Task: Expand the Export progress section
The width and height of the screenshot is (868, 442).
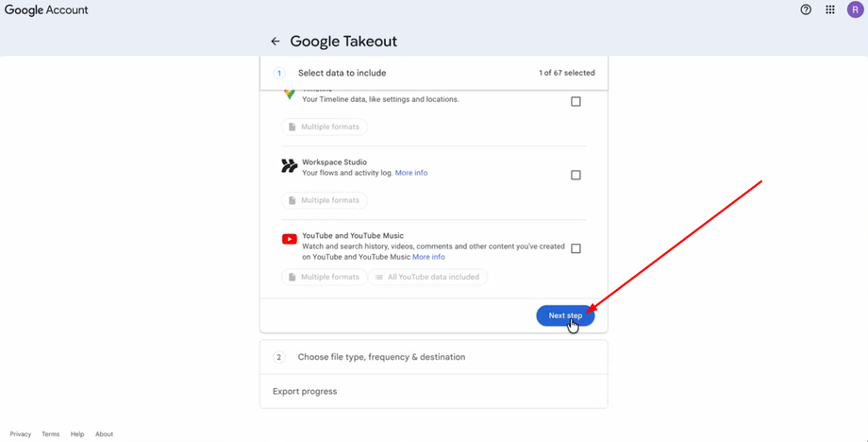Action: [x=434, y=392]
